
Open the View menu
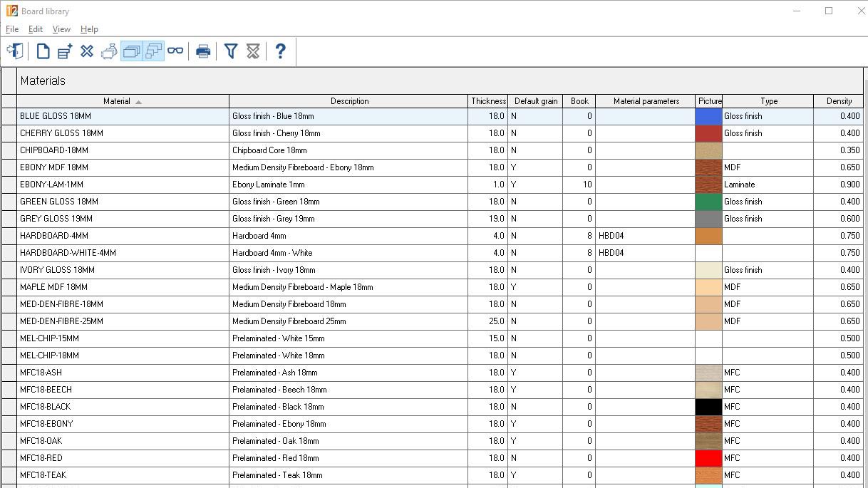[61, 29]
